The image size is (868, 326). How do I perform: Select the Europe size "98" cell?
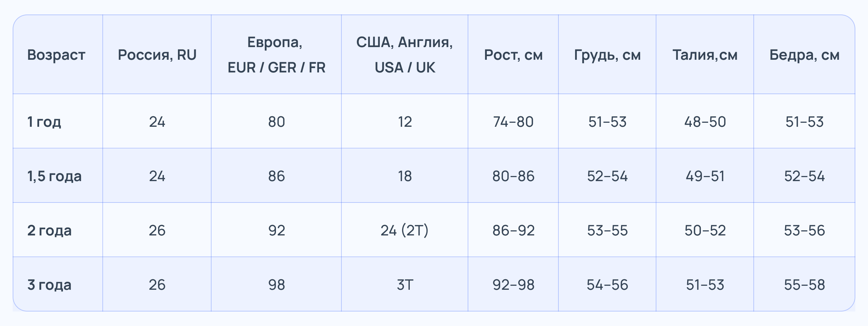coord(276,285)
